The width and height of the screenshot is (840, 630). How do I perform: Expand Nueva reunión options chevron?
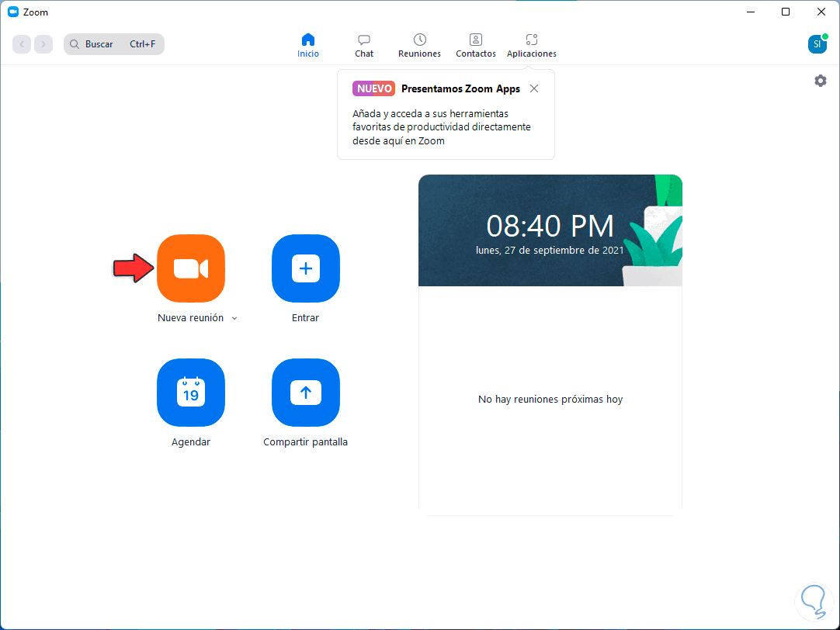pos(234,318)
